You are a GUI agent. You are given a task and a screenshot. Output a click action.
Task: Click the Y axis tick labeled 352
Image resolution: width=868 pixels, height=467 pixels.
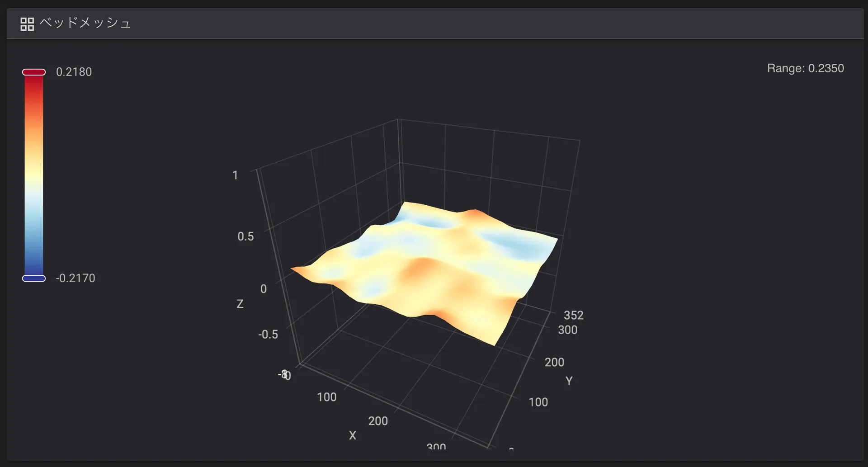pos(573,315)
